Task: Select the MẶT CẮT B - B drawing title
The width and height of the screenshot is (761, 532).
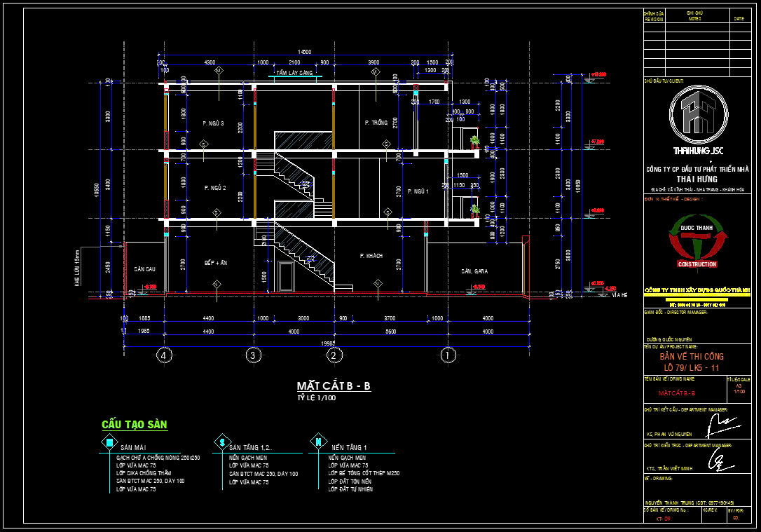Action: point(334,386)
